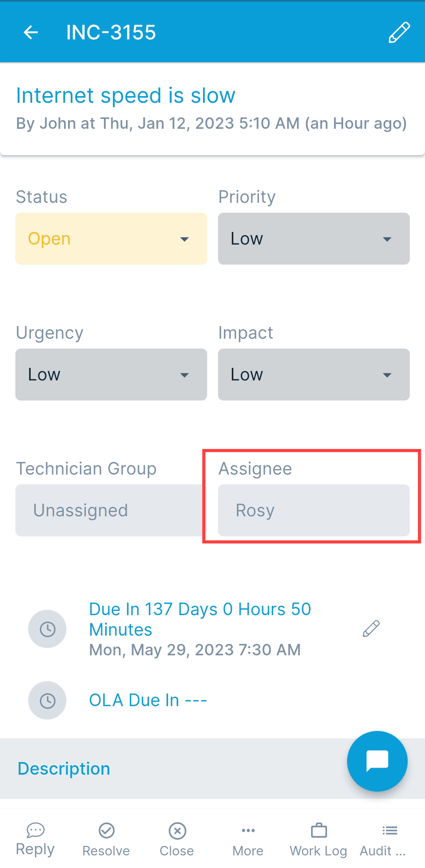Tap the clock icon beside OLA Due In
The height and width of the screenshot is (868, 425).
click(x=47, y=701)
